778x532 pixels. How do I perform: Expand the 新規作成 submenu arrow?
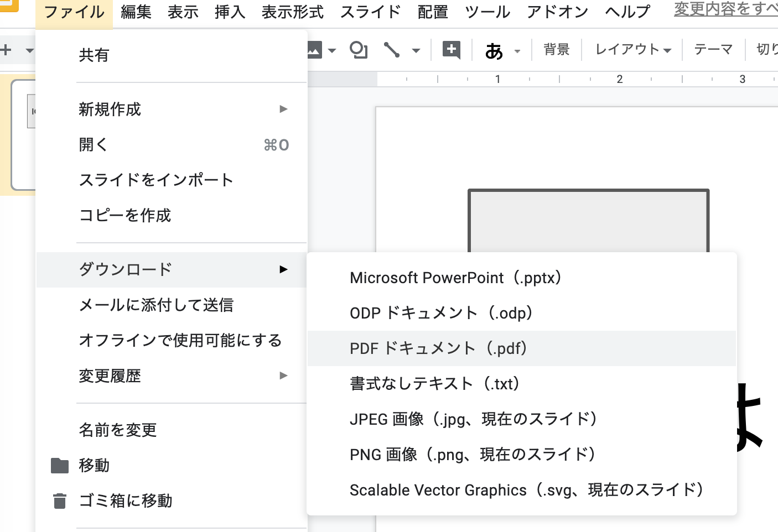click(x=283, y=109)
